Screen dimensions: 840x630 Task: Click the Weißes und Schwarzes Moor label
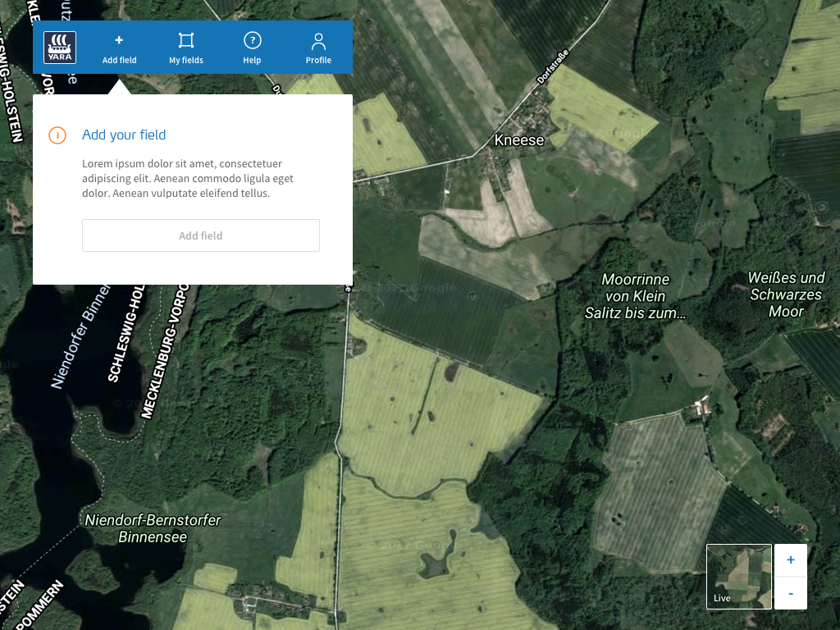[786, 294]
